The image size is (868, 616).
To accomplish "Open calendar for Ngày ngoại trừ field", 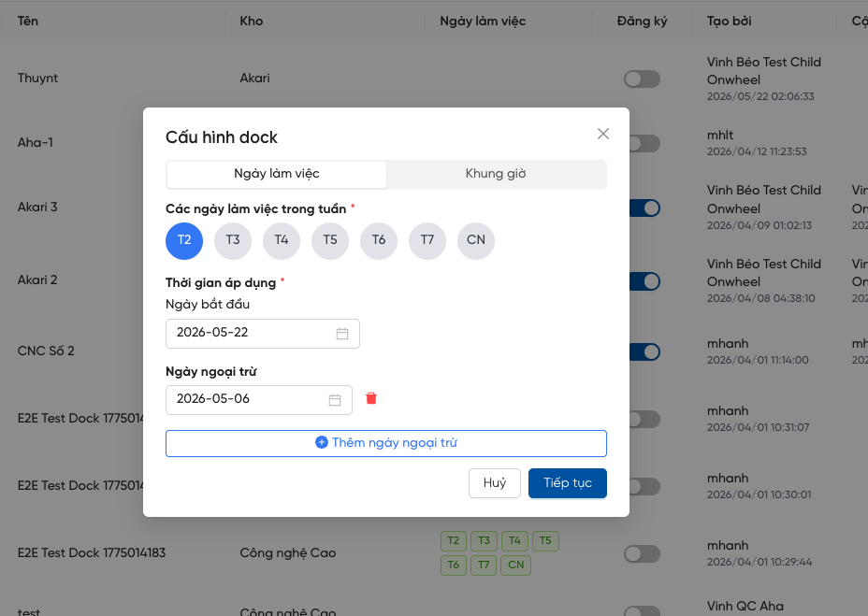I will coord(334,399).
